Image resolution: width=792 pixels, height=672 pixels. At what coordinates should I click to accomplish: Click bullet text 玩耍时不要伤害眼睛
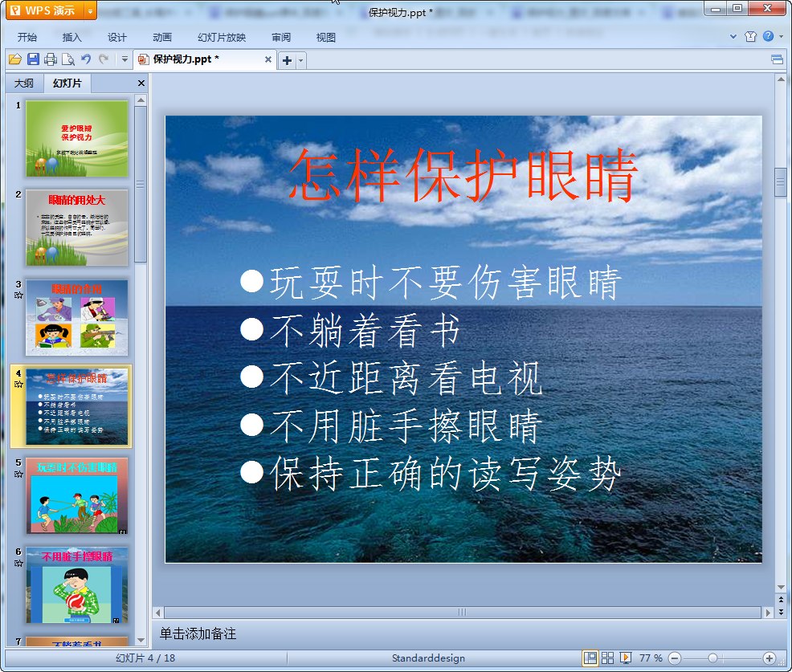point(446,282)
